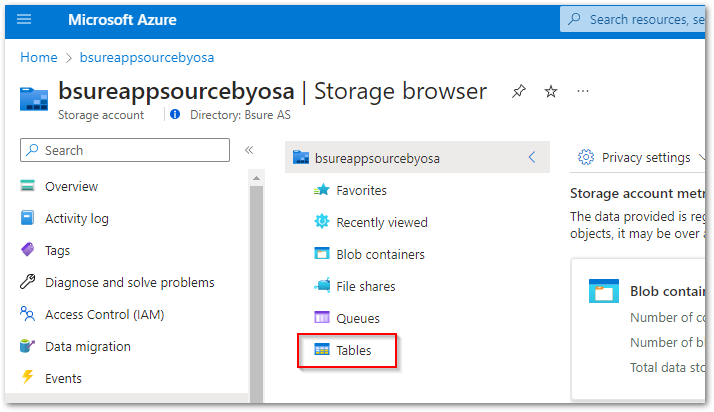The image size is (714, 412).
Task: Pin the Storage browser page
Action: [x=518, y=92]
